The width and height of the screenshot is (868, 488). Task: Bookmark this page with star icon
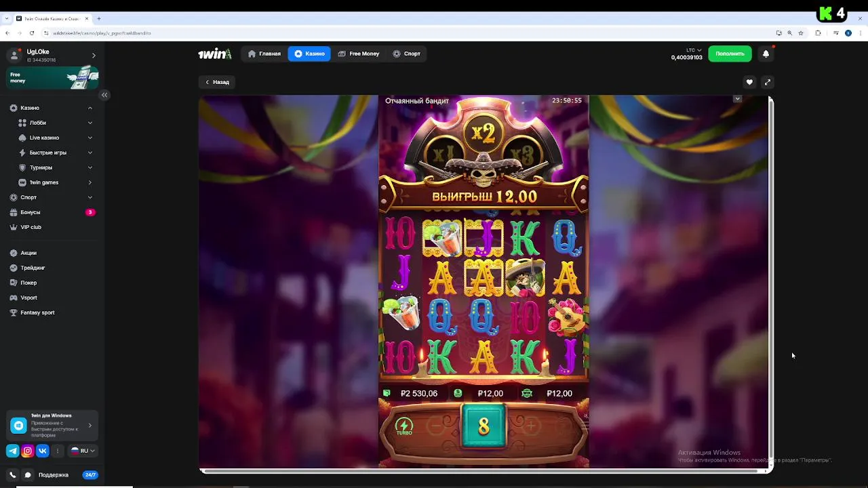(801, 33)
